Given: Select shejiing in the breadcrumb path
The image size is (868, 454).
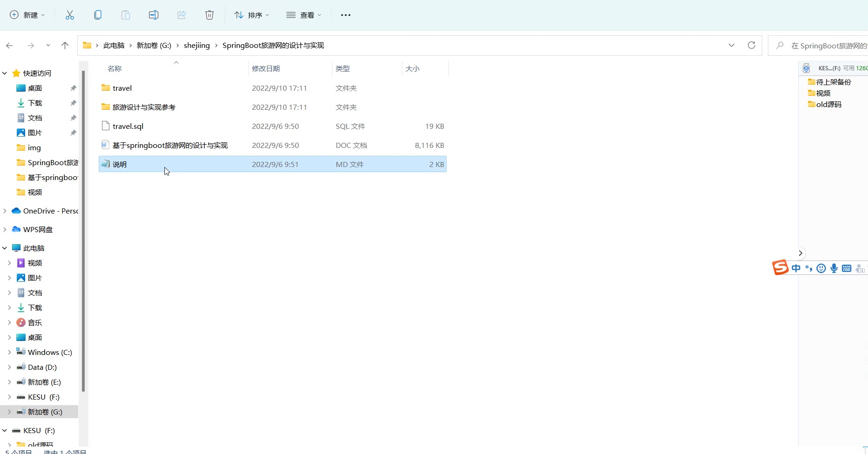Looking at the screenshot, I should click(197, 46).
